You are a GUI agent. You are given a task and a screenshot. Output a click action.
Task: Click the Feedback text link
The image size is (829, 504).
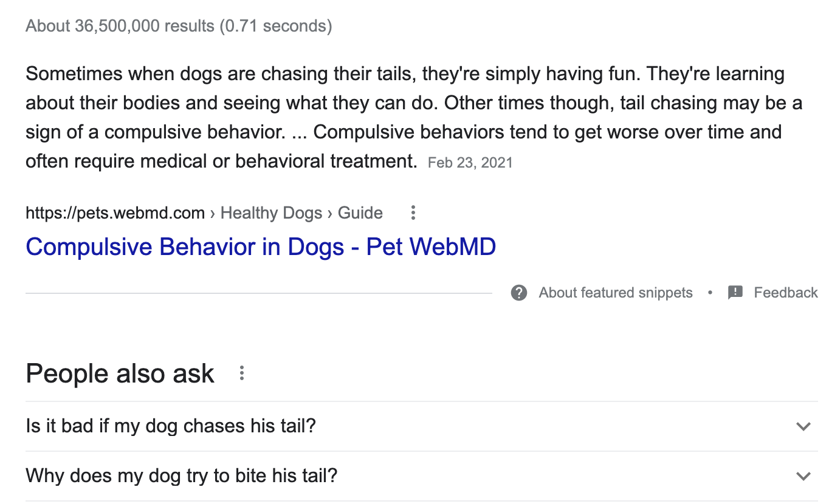point(785,293)
